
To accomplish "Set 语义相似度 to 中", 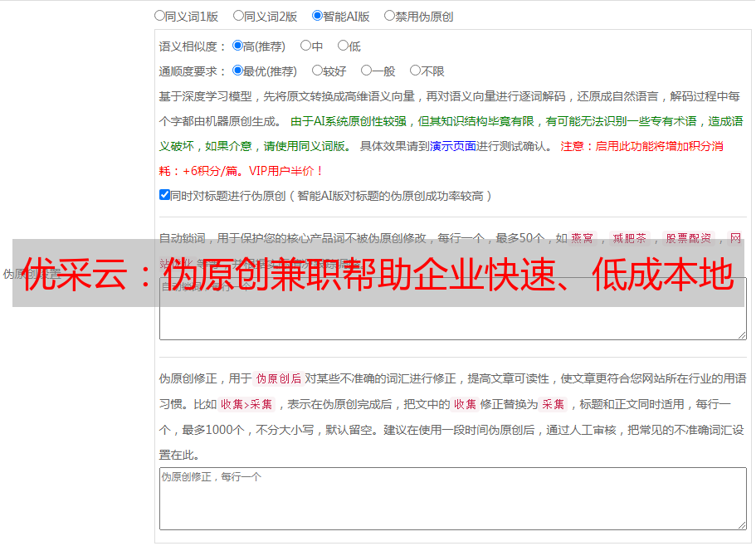I will (305, 46).
